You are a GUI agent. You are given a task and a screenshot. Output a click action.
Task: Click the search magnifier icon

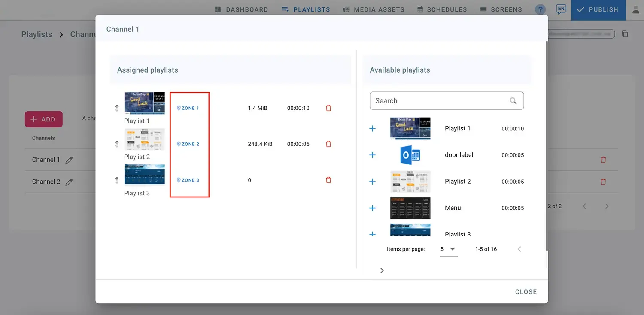[x=513, y=101]
